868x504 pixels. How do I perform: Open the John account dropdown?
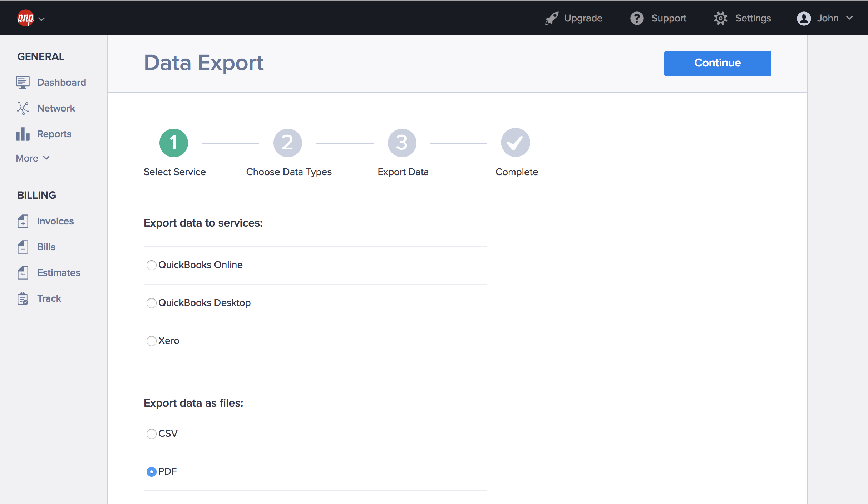[x=826, y=18]
